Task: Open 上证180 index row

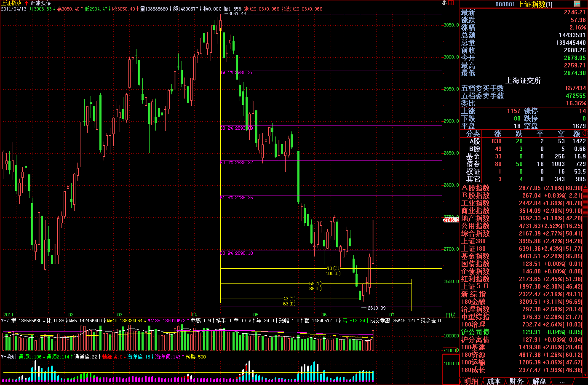Action: pyautogui.click(x=473, y=249)
